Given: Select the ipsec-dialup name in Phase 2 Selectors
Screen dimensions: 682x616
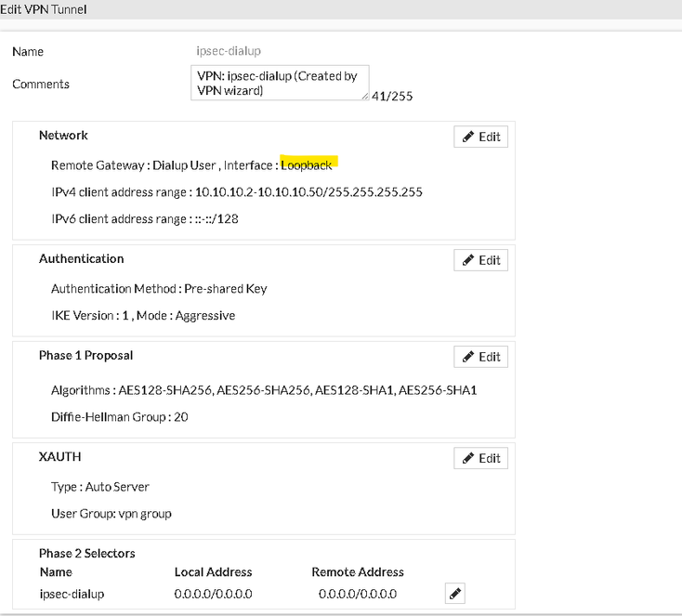Looking at the screenshot, I should tap(71, 594).
